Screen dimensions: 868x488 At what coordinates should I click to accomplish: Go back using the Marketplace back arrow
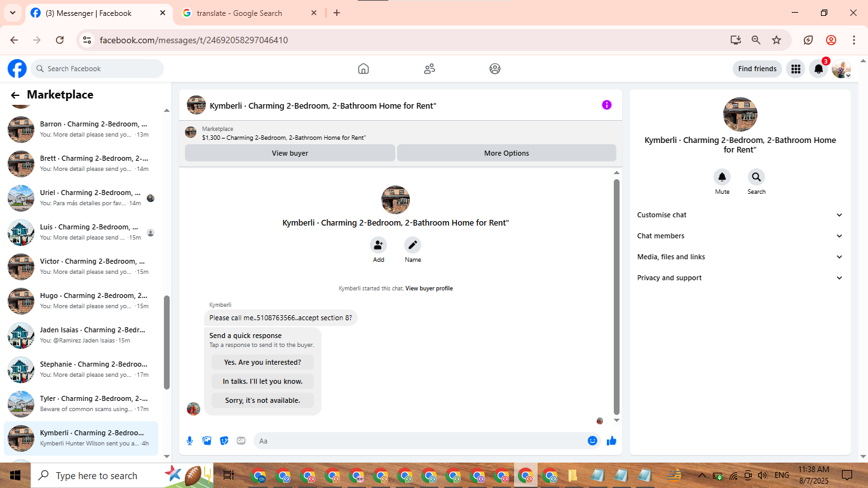pos(15,95)
